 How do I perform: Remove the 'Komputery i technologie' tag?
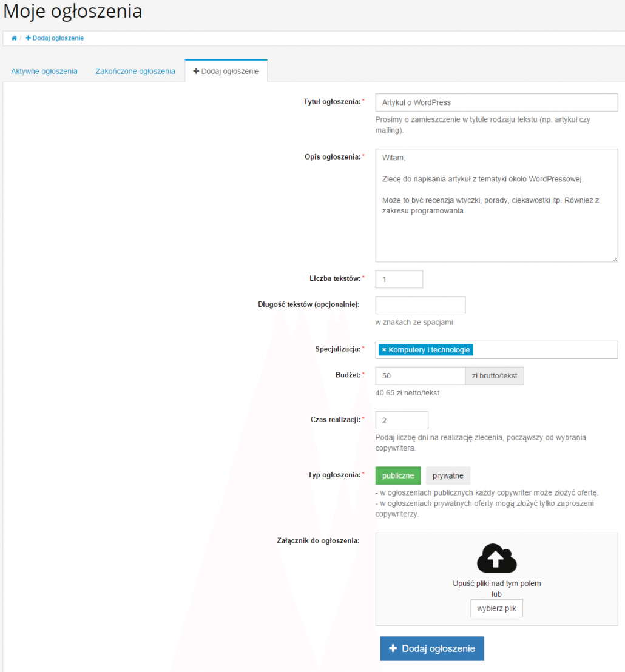coord(383,350)
